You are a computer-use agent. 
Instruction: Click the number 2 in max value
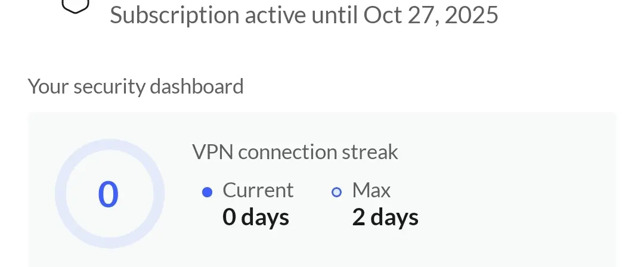[x=358, y=218]
